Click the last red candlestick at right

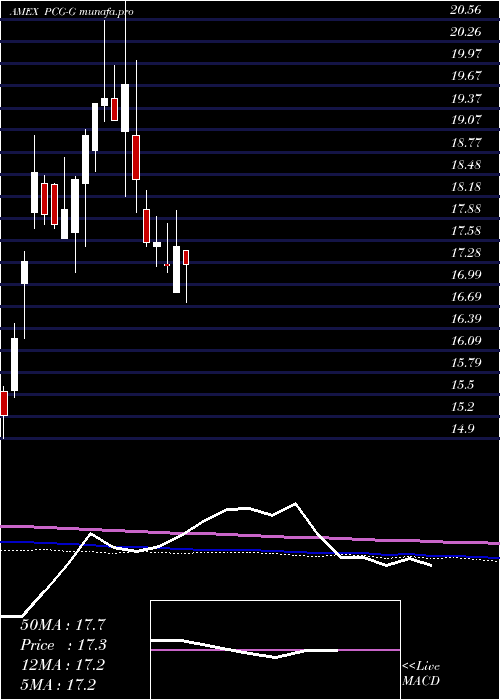(x=186, y=257)
